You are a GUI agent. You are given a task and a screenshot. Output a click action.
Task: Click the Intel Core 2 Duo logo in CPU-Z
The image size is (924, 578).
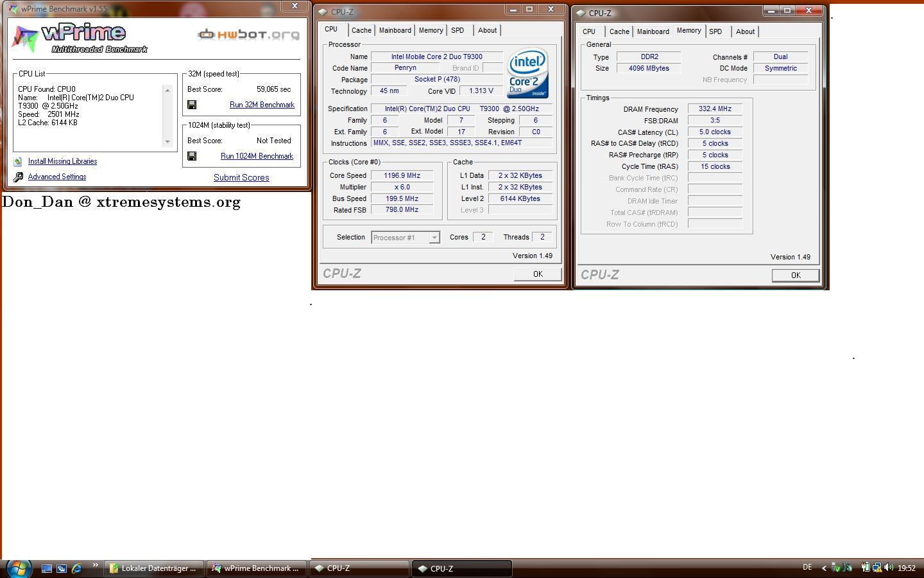pyautogui.click(x=527, y=73)
